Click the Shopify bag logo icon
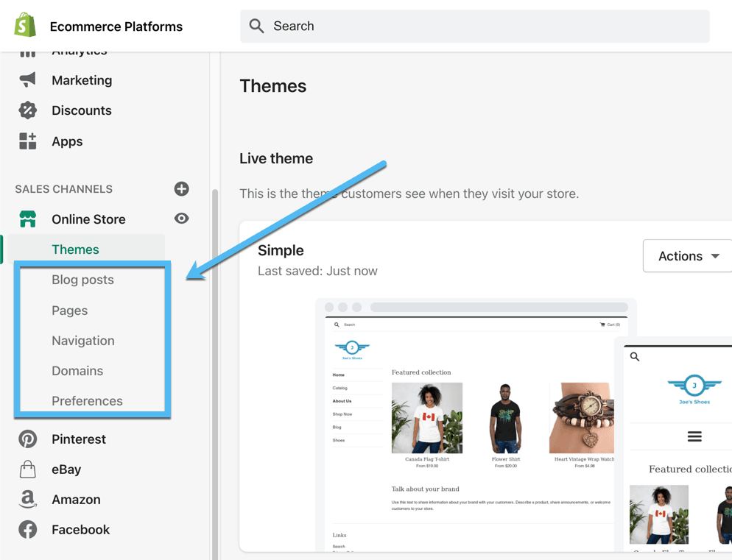This screenshot has width=732, height=560. 25,25
